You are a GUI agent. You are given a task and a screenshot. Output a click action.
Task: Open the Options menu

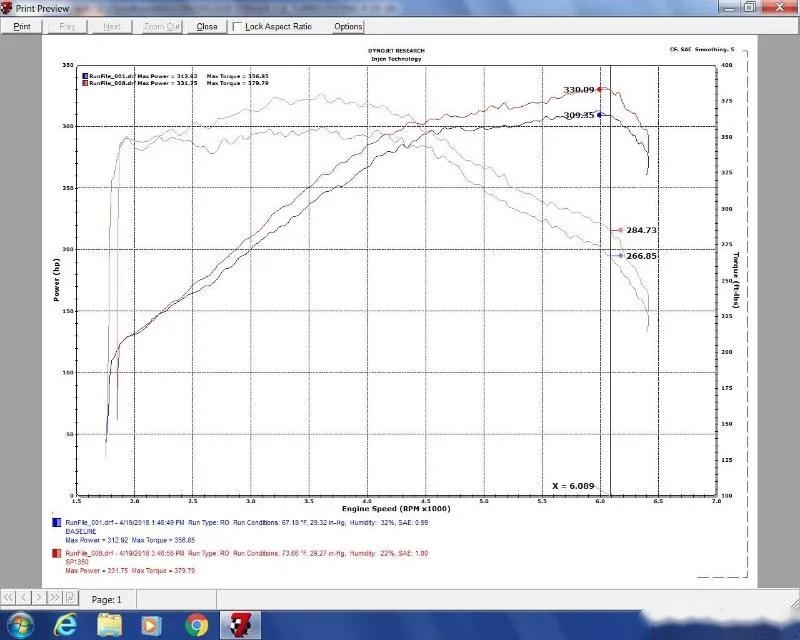click(348, 27)
